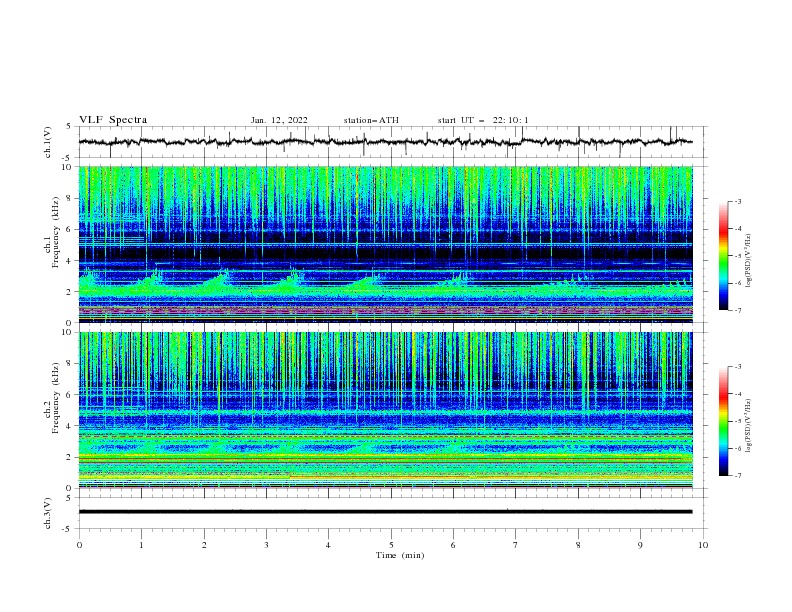Click the -5 tick on the ch.3(V) axis

(x=68, y=529)
